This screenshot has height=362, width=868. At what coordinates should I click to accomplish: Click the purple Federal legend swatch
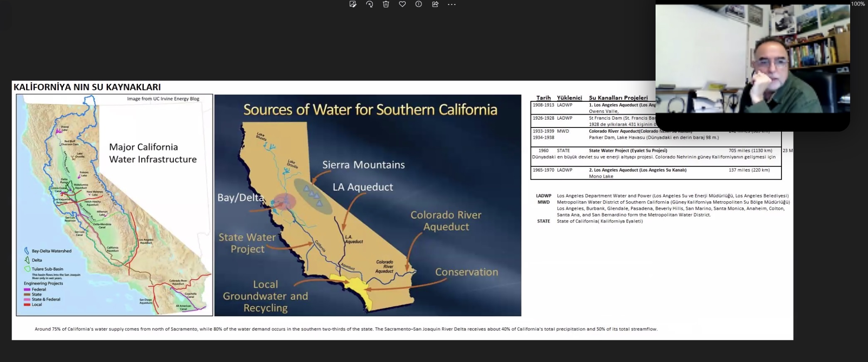point(27,289)
